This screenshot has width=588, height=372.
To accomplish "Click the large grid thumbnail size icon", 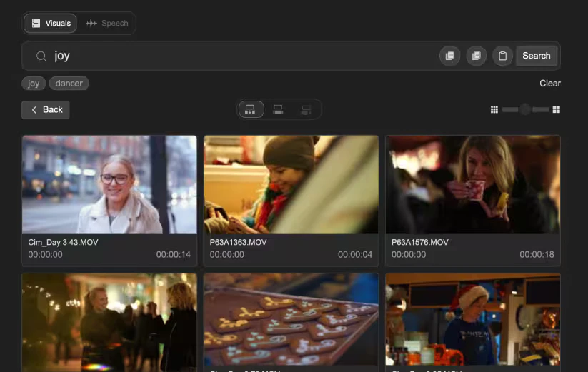I will coord(557,109).
